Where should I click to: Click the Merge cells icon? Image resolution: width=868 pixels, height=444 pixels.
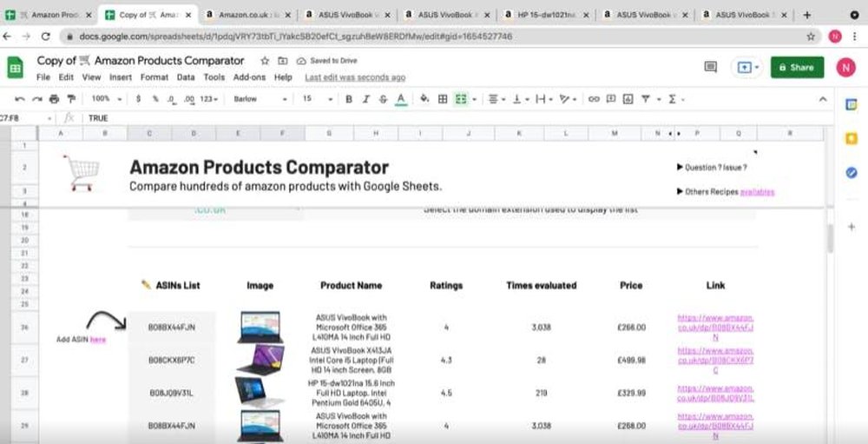[461, 99]
